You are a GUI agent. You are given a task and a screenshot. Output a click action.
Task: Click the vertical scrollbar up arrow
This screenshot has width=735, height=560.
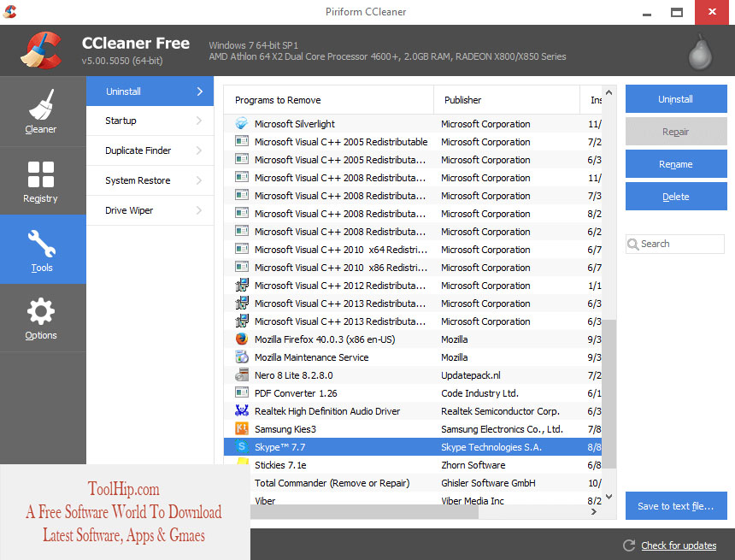[x=609, y=93]
